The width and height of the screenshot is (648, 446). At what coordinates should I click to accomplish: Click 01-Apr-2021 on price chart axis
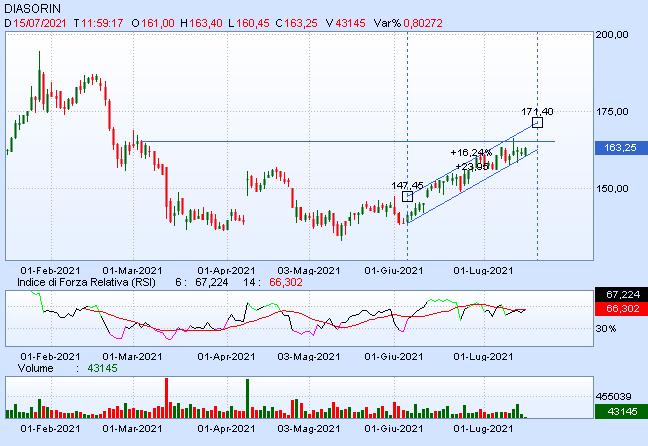pyautogui.click(x=226, y=271)
